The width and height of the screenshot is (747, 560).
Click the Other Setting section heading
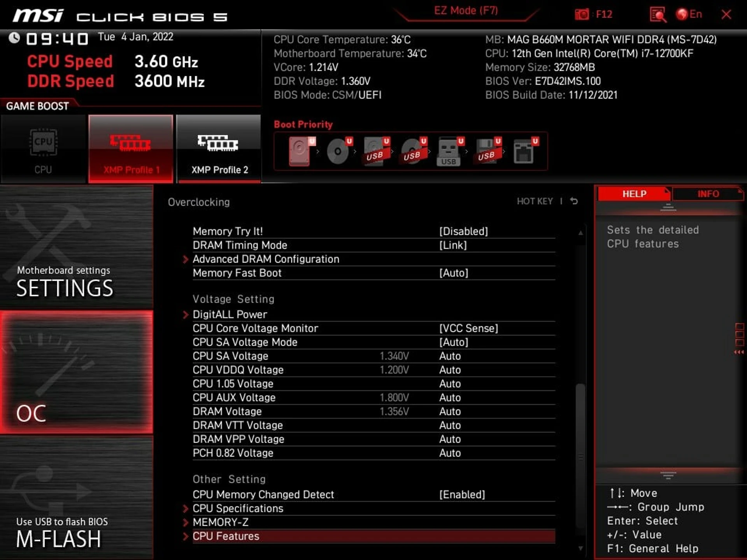(229, 479)
